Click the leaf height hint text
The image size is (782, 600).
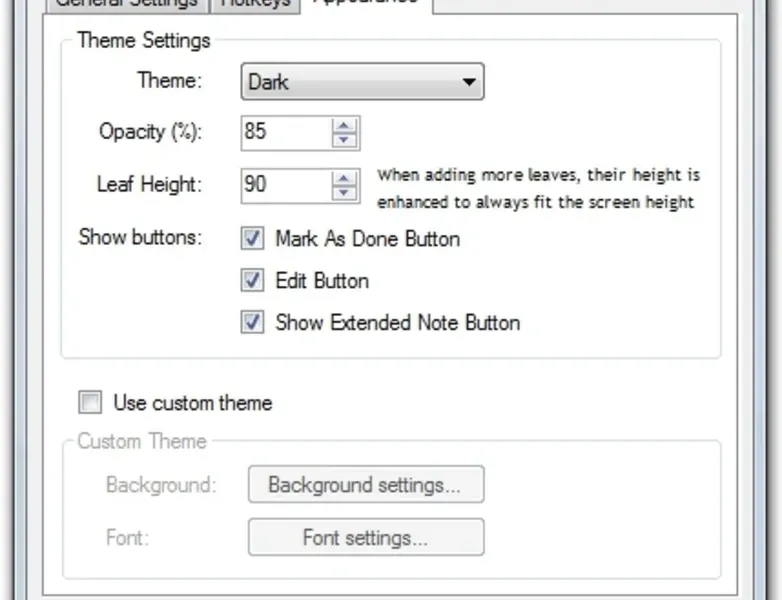click(x=537, y=188)
